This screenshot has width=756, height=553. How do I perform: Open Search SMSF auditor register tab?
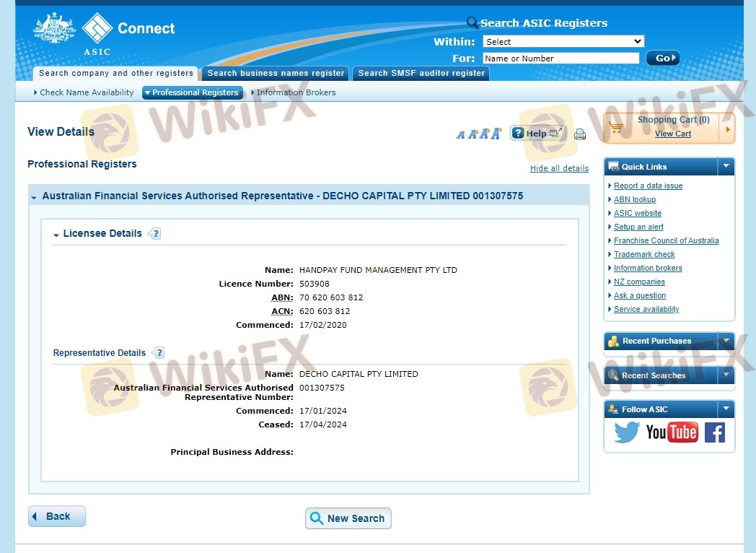pyautogui.click(x=421, y=73)
